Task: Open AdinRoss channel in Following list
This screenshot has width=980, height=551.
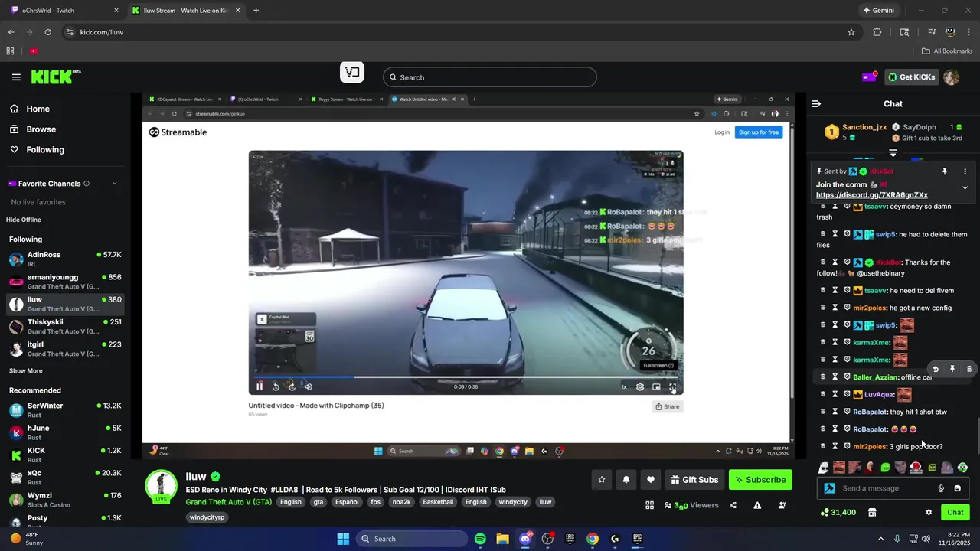Action: click(x=65, y=259)
